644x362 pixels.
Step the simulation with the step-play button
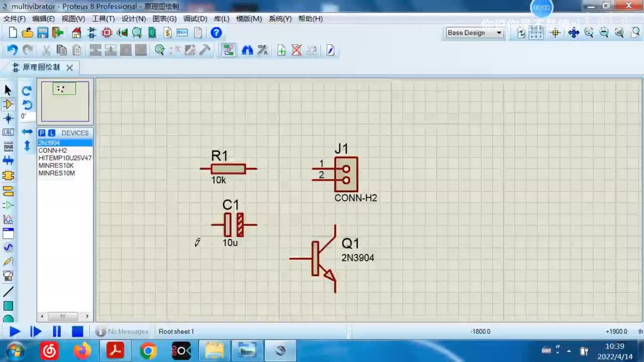(36, 332)
